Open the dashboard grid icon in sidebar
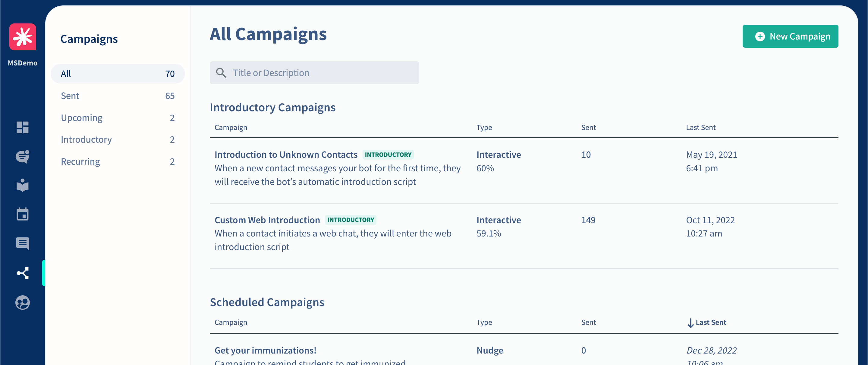The image size is (868, 365). pyautogui.click(x=23, y=127)
